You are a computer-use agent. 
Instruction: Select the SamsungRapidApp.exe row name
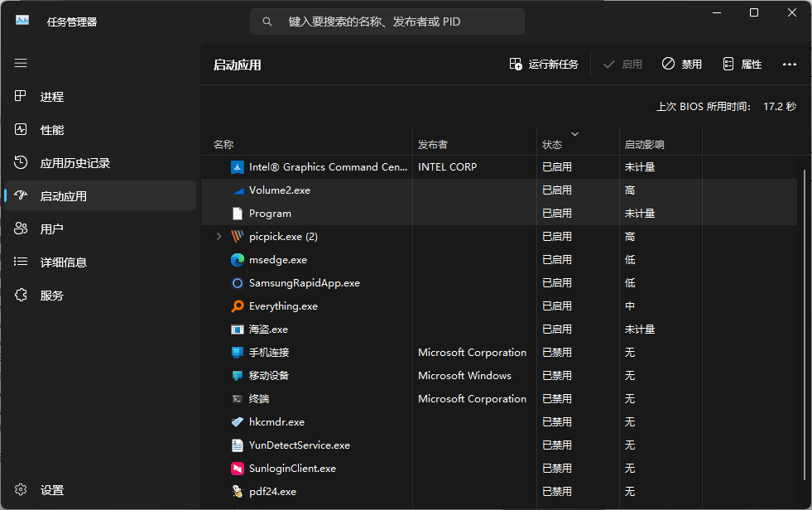coord(305,282)
